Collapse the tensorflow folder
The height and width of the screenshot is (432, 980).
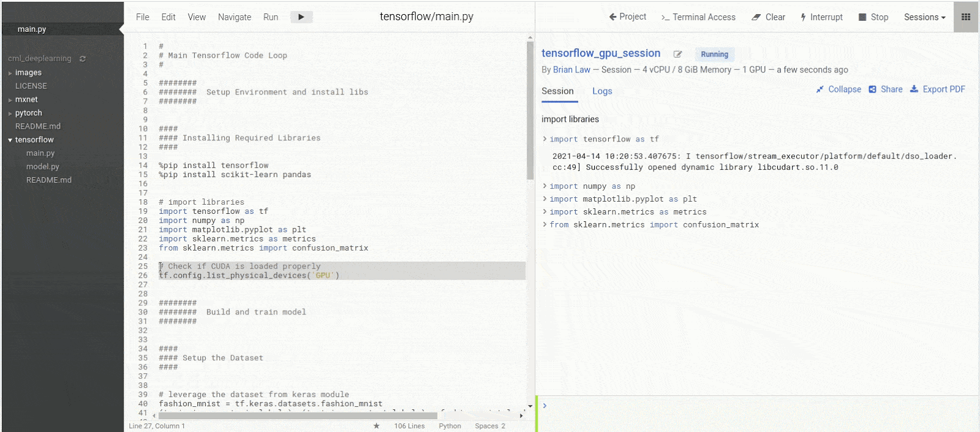[10, 140]
